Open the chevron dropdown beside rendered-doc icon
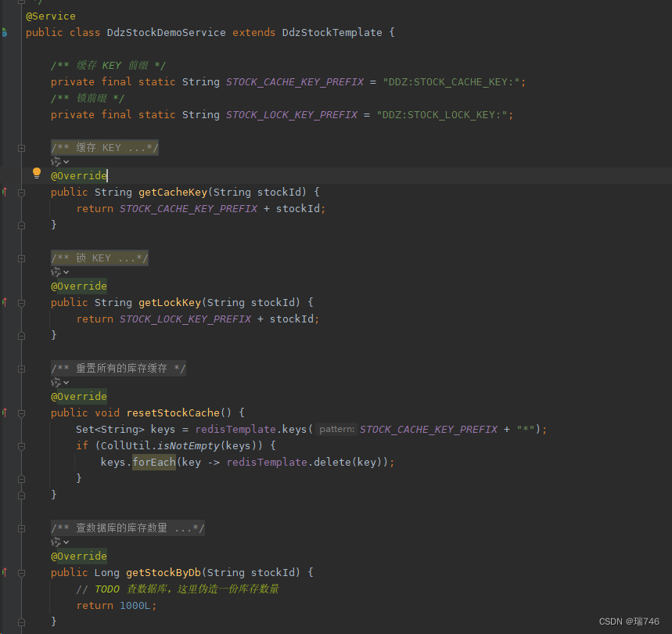The width and height of the screenshot is (672, 634). click(65, 161)
